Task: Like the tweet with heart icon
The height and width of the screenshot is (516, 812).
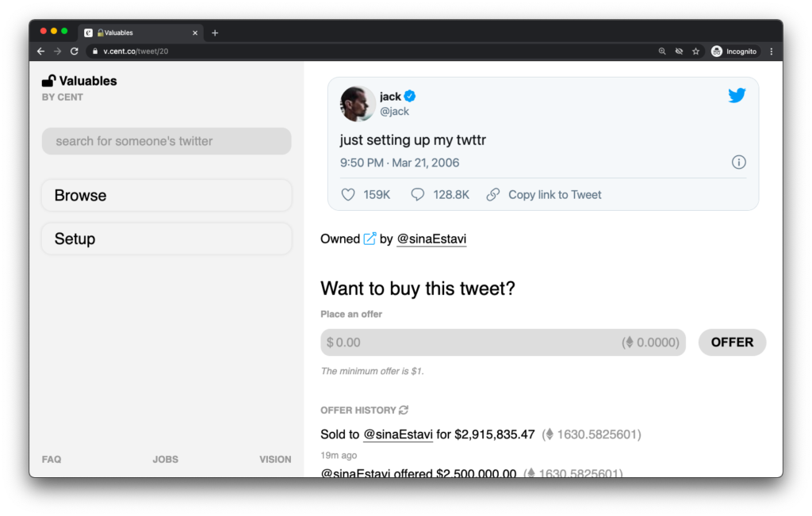Action: pos(348,195)
